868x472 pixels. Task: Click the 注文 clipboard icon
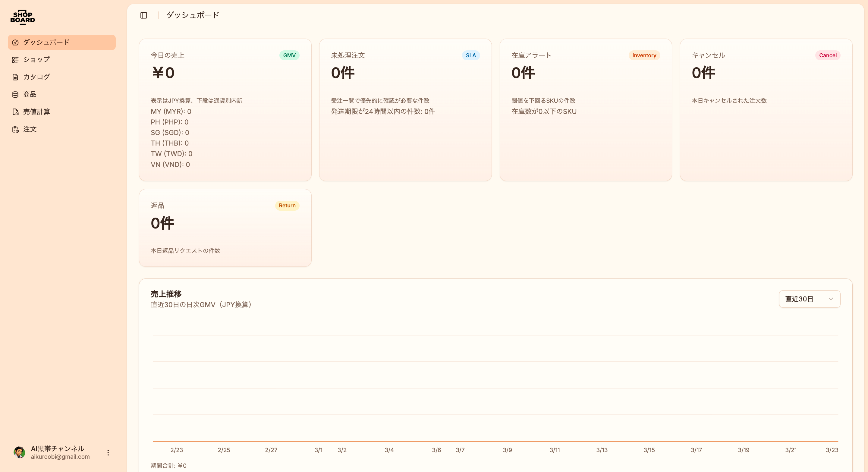click(15, 129)
